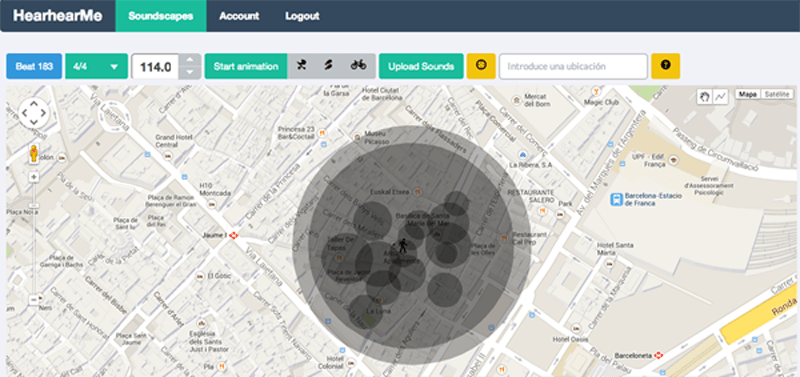Click the Euskal Etxea restaurant marker
The width and height of the screenshot is (800, 377).
click(x=418, y=192)
